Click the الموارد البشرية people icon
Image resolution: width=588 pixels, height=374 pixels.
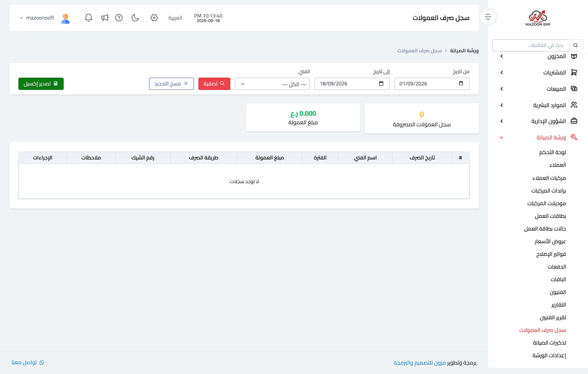coord(574,105)
